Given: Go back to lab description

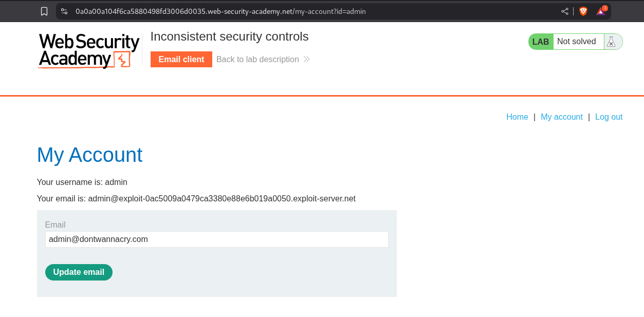Looking at the screenshot, I should pyautogui.click(x=257, y=59).
